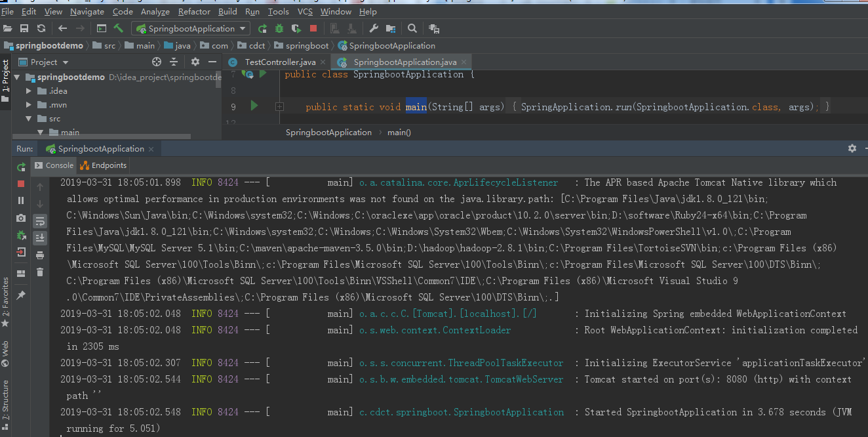Run SpringbootApplication from the main toolbar
The width and height of the screenshot is (868, 437).
(x=262, y=28)
